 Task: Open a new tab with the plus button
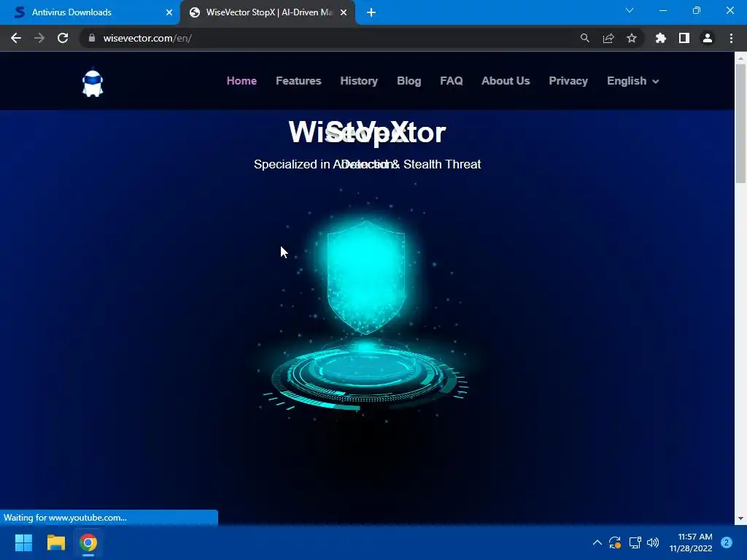(x=371, y=12)
